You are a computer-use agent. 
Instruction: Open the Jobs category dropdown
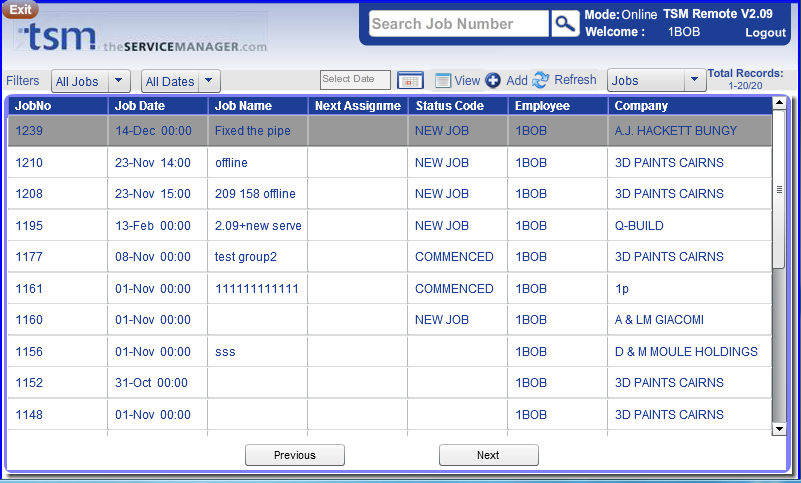[695, 80]
